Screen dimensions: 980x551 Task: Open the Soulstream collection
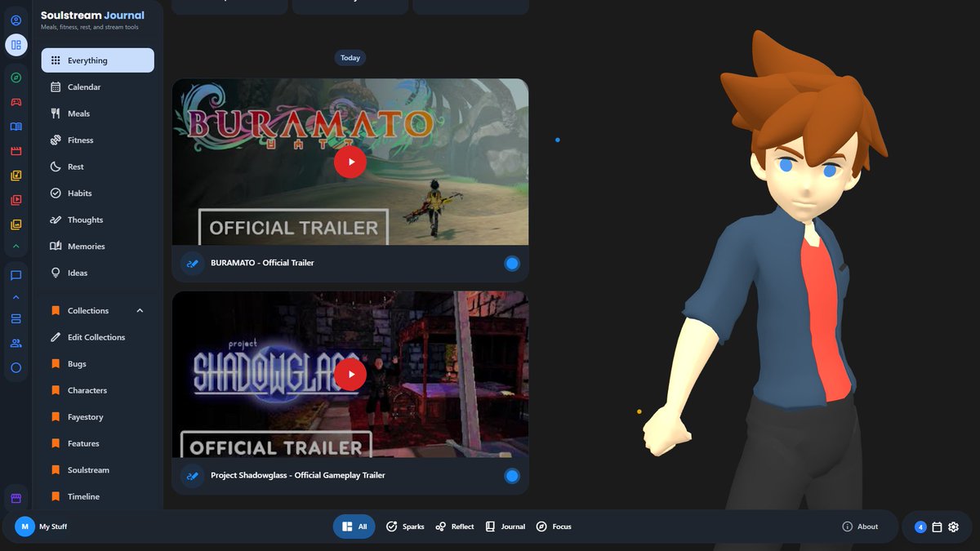(98, 469)
